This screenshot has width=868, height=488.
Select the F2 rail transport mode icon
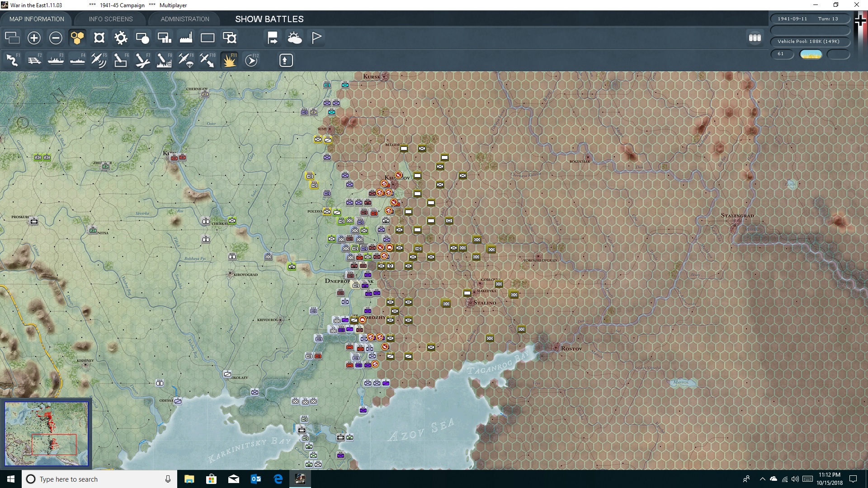34,60
